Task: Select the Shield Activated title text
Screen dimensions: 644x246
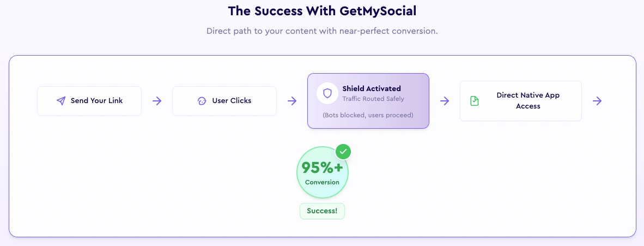Action: (372, 88)
